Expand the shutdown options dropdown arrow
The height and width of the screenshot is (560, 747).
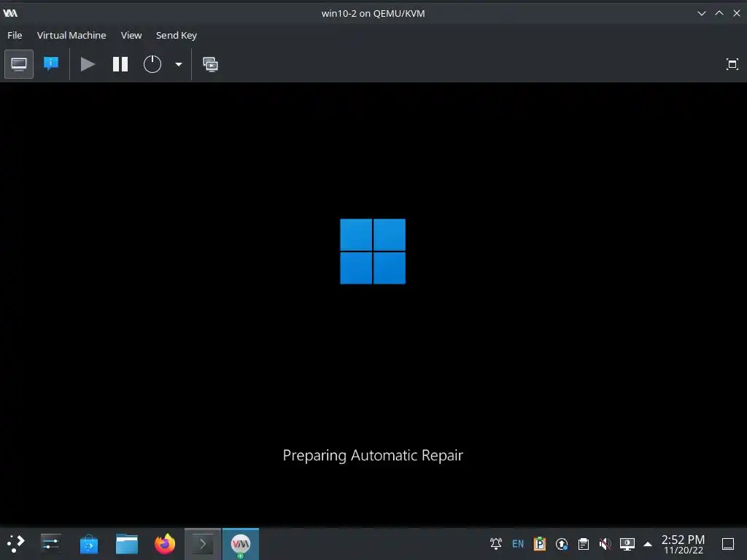pyautogui.click(x=179, y=64)
